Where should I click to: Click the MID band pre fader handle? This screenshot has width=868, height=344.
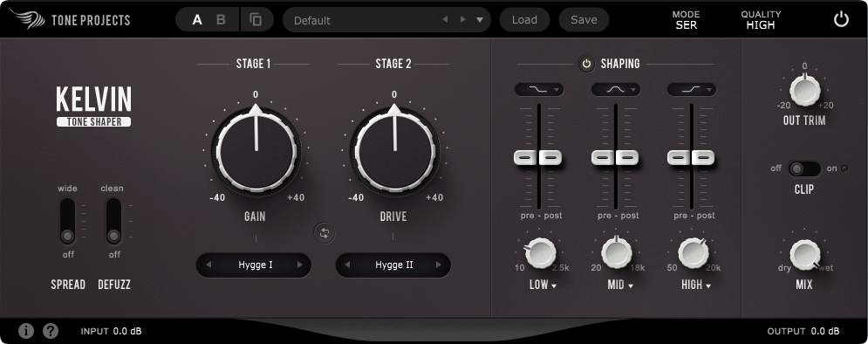click(603, 157)
